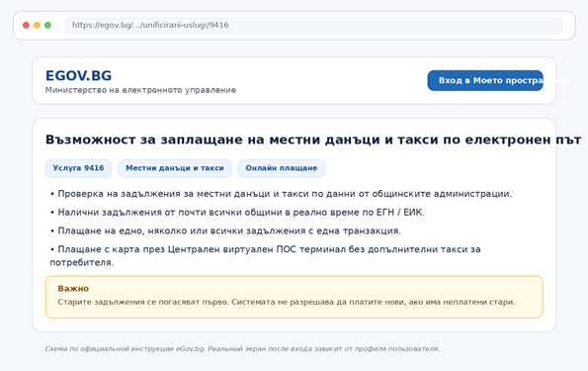
Task: Click the notice text 'Старите задължения се погасяват първо'
Action: 287,302
